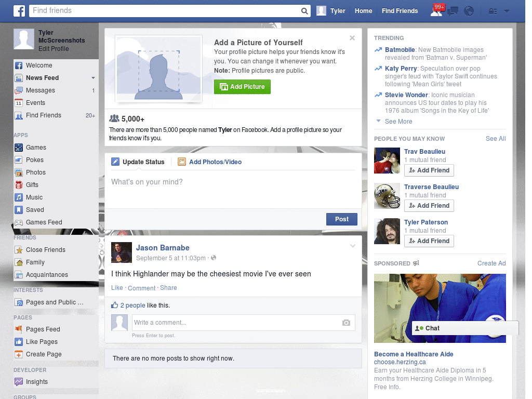Click the Insights chart icon
This screenshot has width=532, height=399.
pyautogui.click(x=19, y=382)
